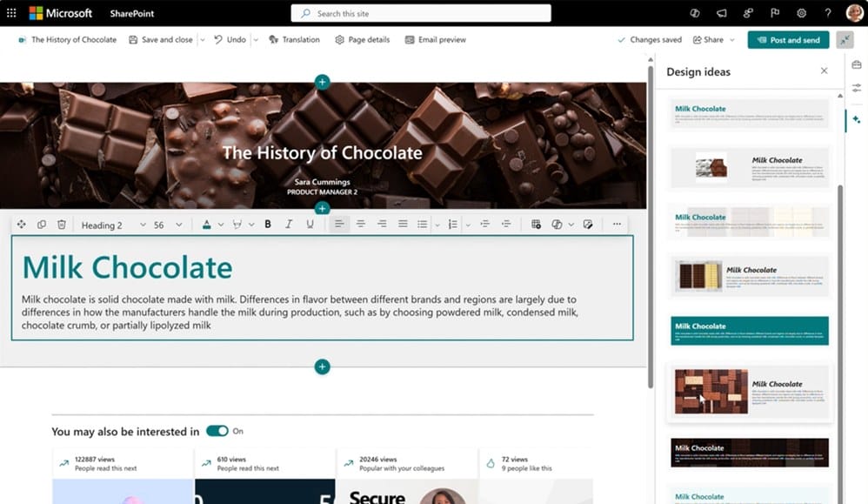Delete the Milk Chocolate text web part
The image size is (868, 504).
tap(61, 224)
